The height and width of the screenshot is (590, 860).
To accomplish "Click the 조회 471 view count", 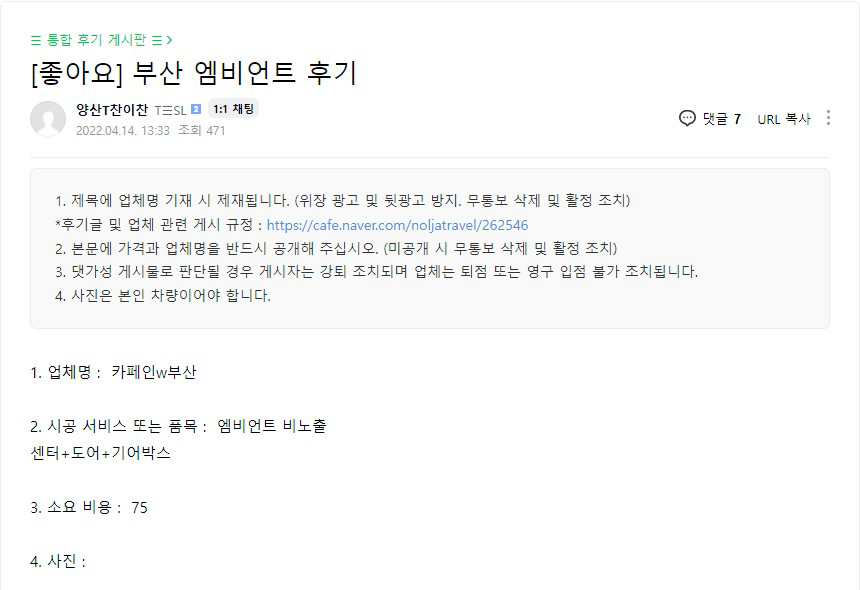I will click(202, 130).
